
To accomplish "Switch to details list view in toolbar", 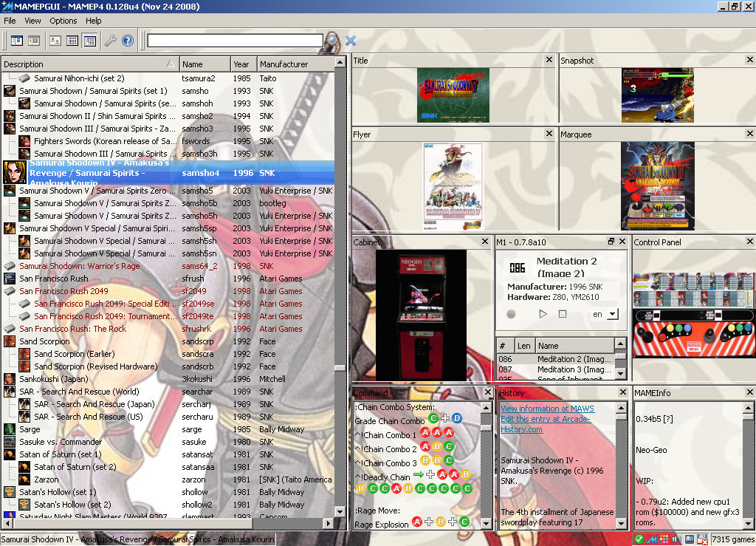I will [72, 41].
